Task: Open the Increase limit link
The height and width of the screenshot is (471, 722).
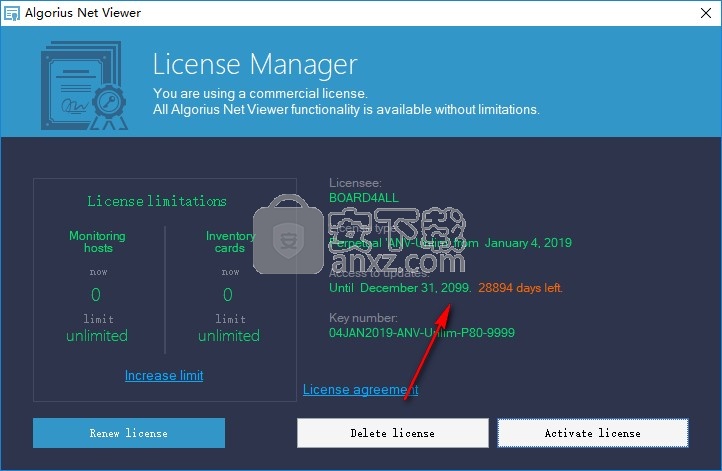Action: 164,376
